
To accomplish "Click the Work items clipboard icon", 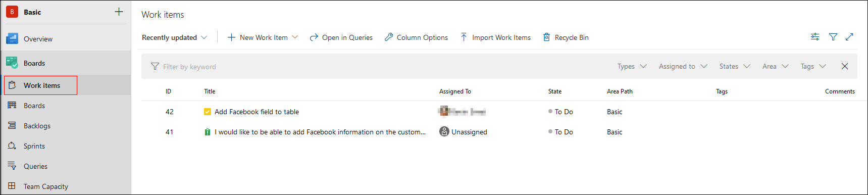I will 12,85.
